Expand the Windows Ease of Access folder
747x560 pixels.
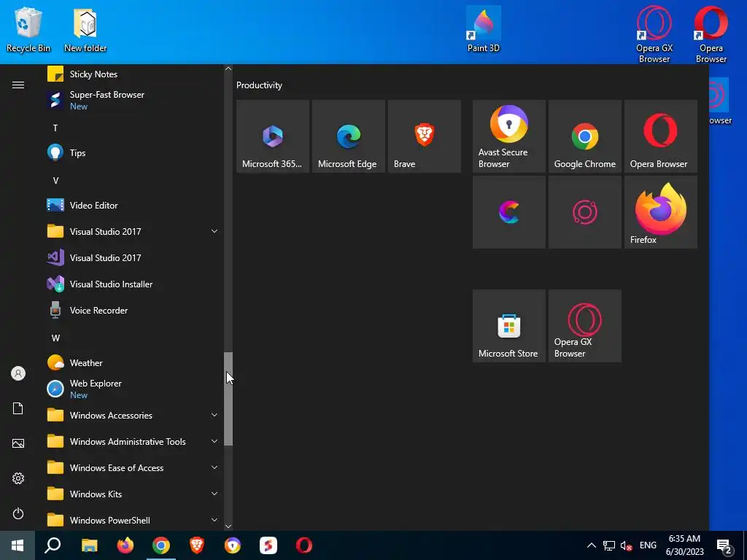133,467
